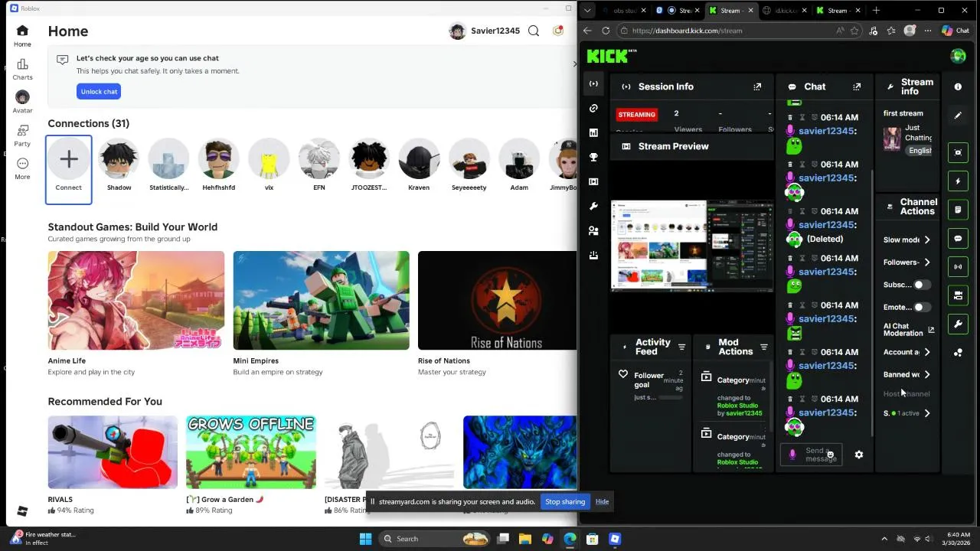Open Mod Actions filter menu
The image size is (980, 551).
point(763,347)
